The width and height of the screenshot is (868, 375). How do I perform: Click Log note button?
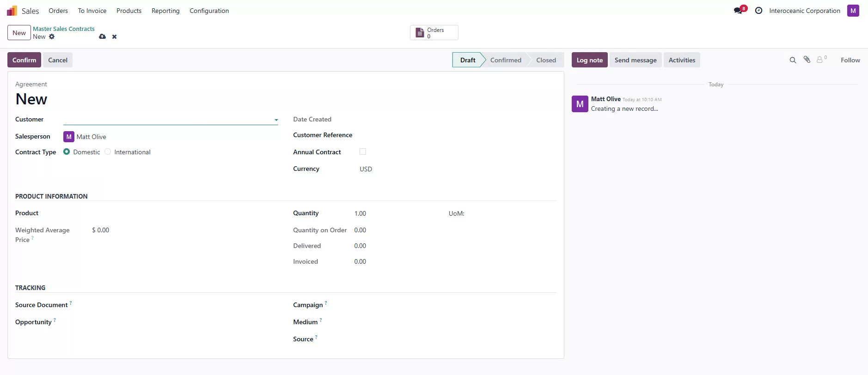tap(589, 60)
